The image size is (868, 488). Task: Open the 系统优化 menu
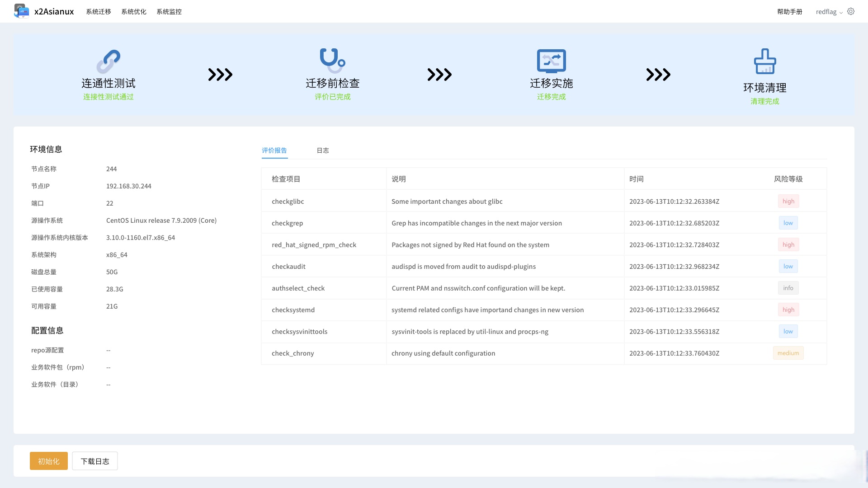(x=133, y=11)
